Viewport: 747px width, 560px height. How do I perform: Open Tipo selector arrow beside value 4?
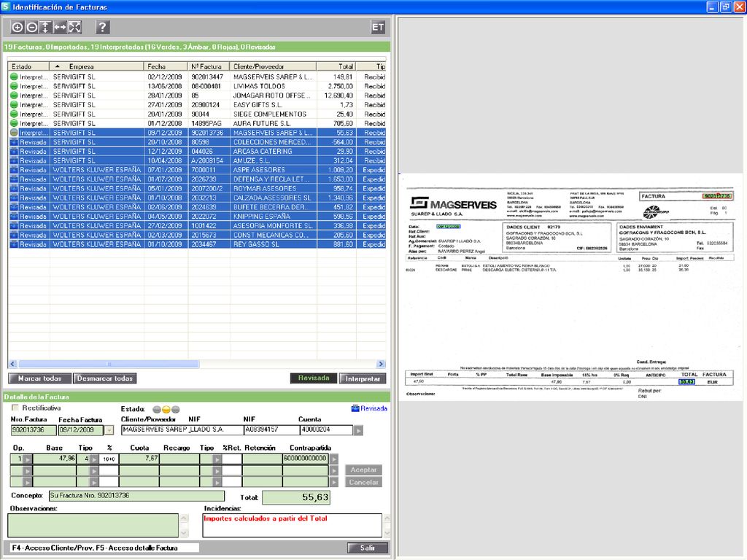[94, 459]
